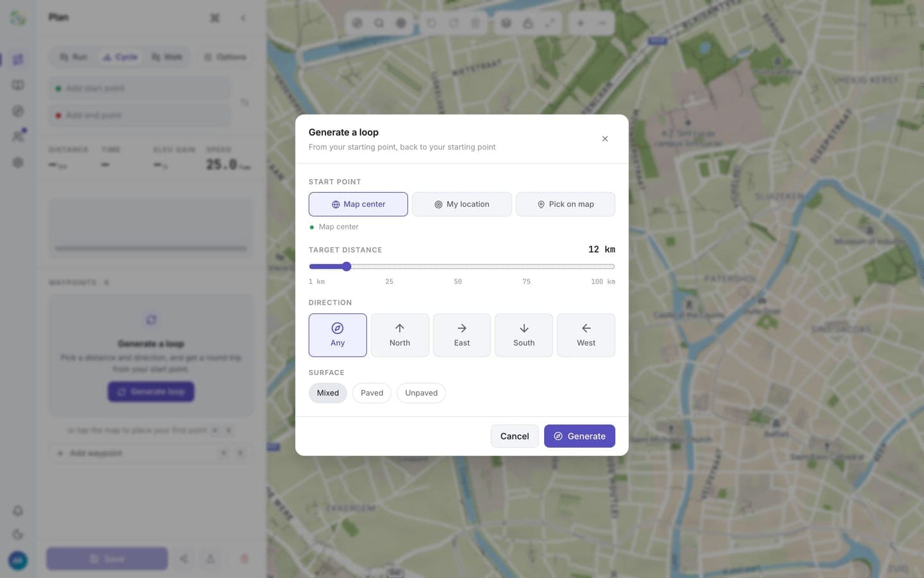Select the Mixed surface chip

pos(328,393)
